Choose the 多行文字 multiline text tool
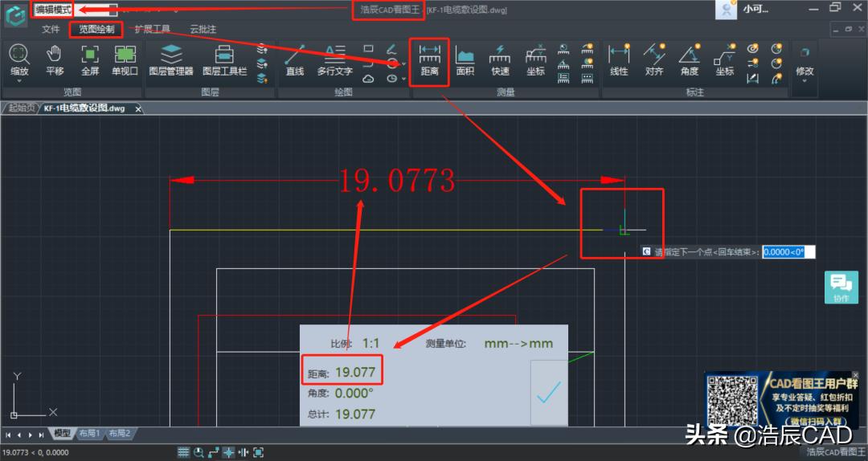868x461 pixels. coord(334,59)
